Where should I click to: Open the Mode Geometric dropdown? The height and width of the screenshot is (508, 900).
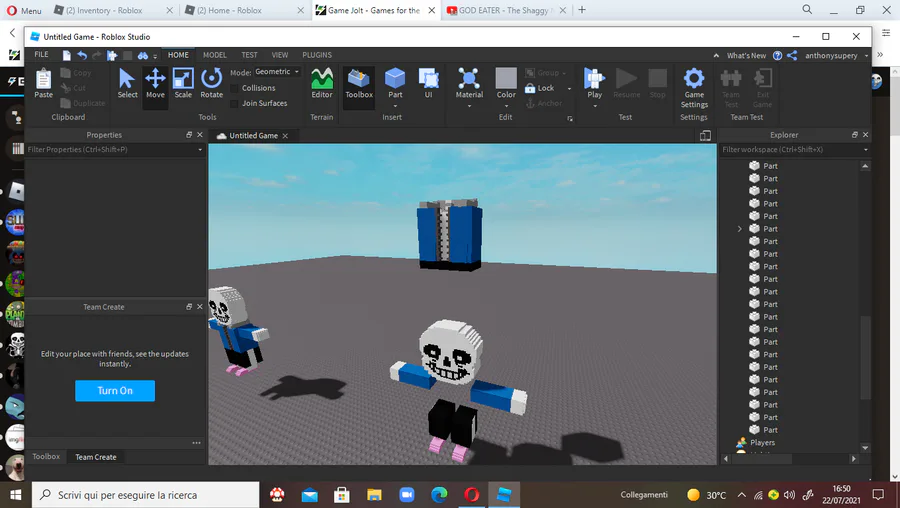click(x=277, y=72)
